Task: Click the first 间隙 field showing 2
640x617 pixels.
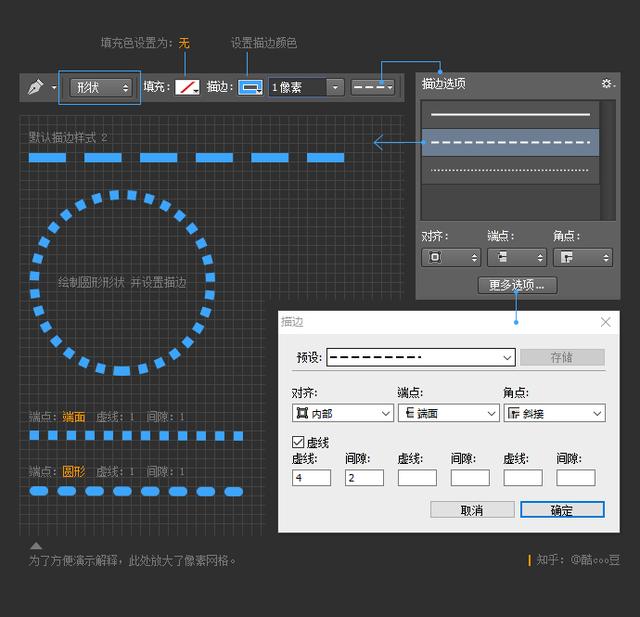Action: (x=364, y=477)
